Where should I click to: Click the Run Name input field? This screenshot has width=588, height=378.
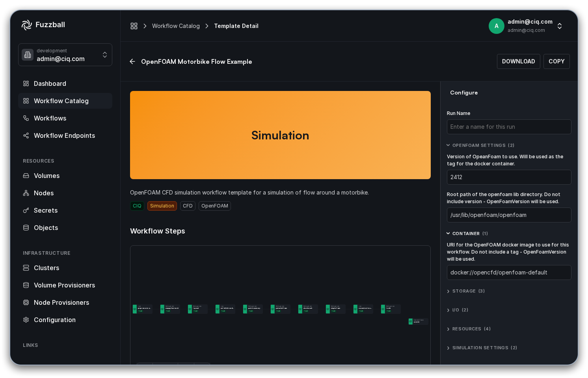(x=509, y=127)
